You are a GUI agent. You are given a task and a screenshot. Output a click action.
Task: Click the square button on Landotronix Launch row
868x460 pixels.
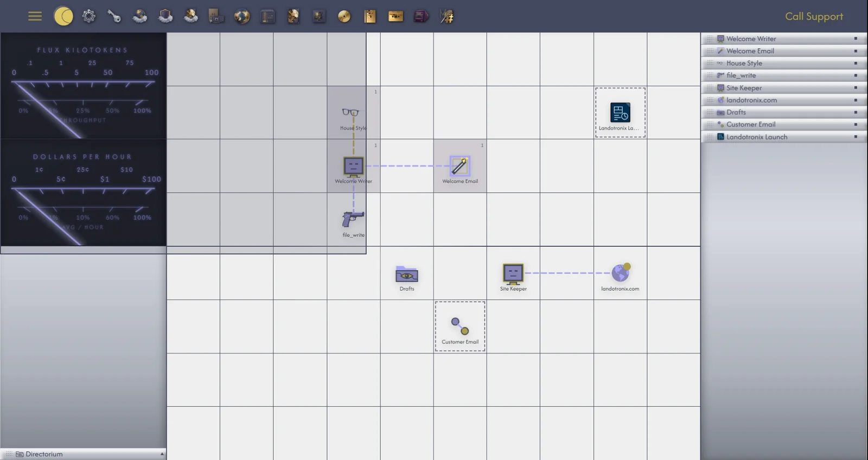point(856,137)
